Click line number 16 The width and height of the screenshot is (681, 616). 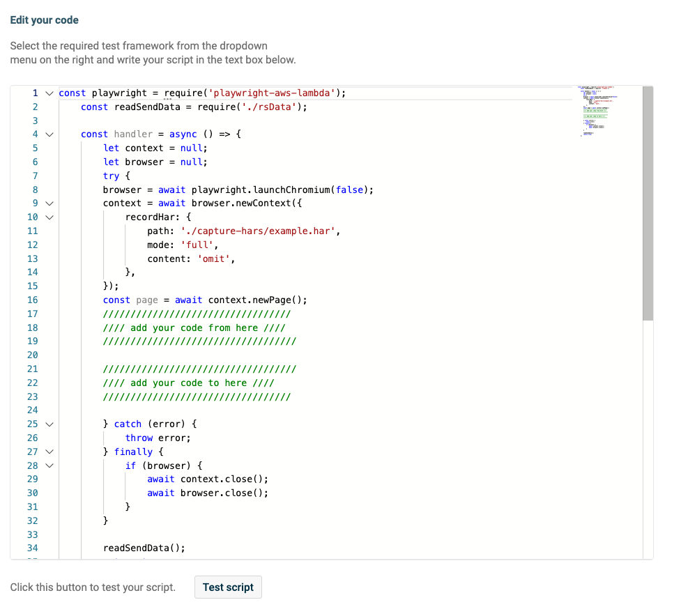32,300
